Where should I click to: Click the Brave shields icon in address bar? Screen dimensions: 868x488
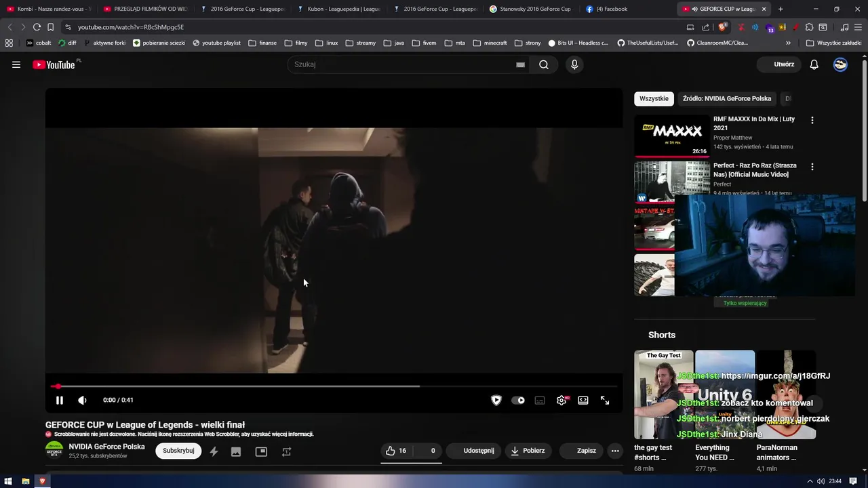722,27
